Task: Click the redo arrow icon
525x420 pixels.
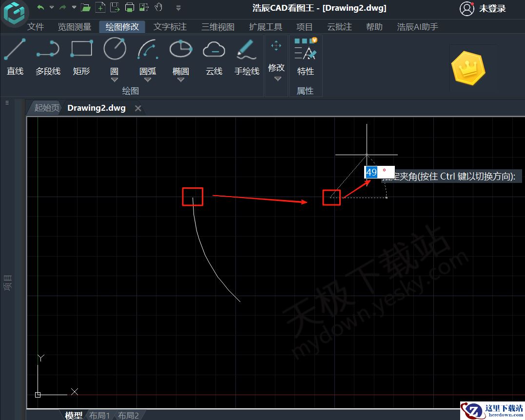Action: (x=62, y=7)
